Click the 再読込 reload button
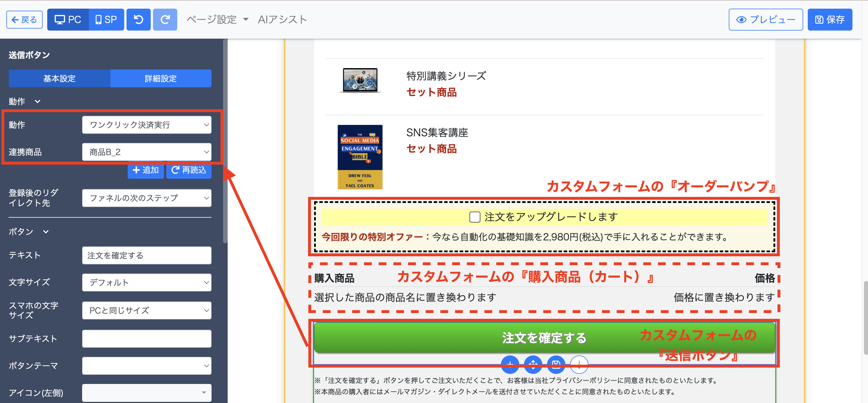 189,170
